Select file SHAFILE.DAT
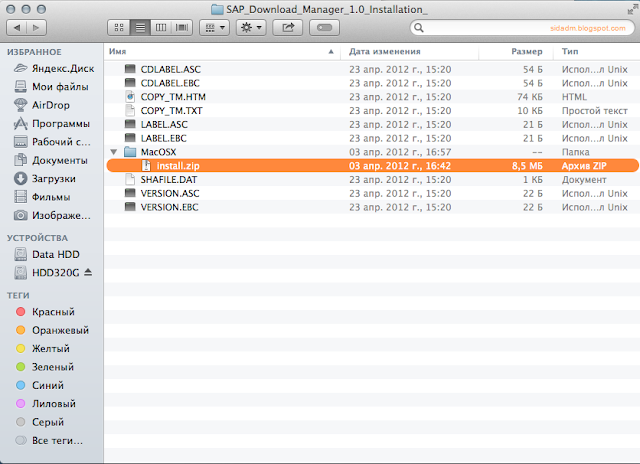The image size is (640, 464). [371, 180]
